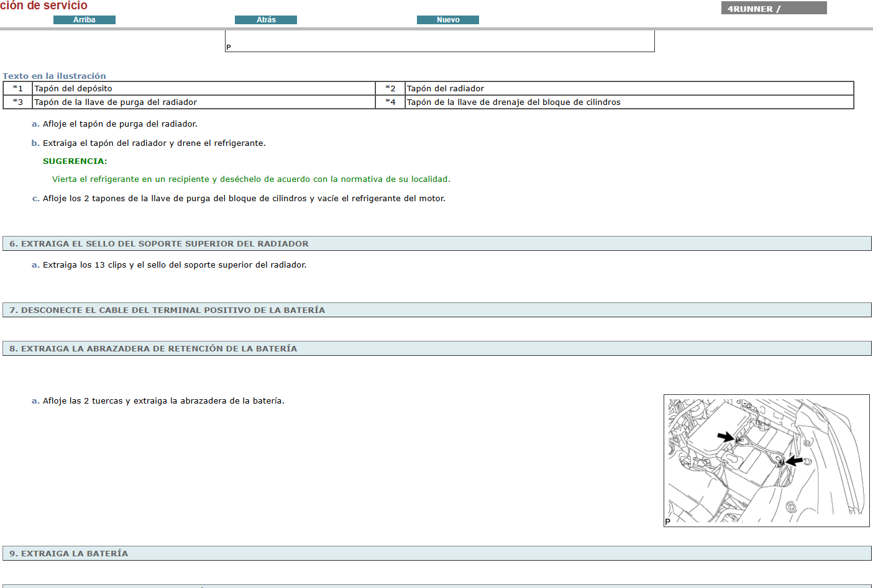
Task: Open the Nuevo button
Action: click(x=448, y=20)
